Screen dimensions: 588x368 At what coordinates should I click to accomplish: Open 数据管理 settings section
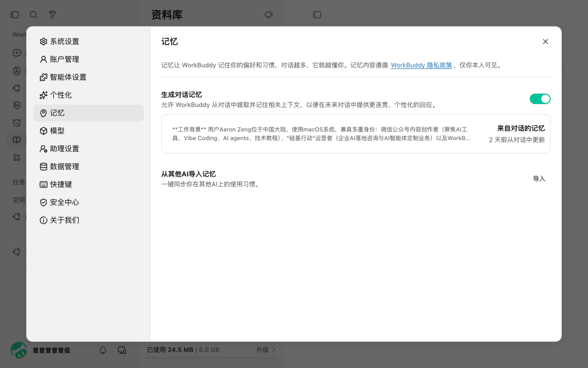pos(89,166)
